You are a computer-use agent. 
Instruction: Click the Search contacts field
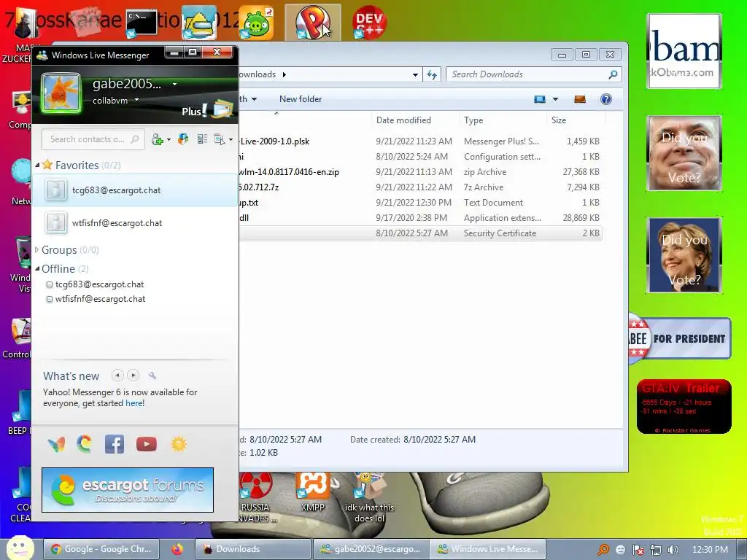coord(93,139)
